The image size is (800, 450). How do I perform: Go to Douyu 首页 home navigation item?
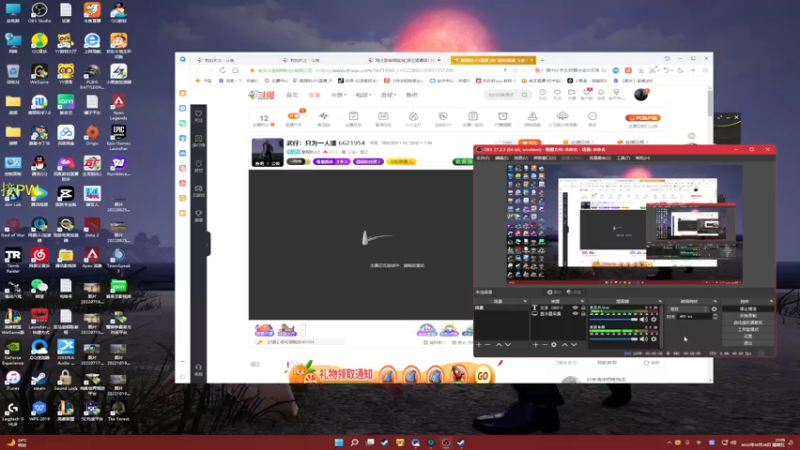[x=292, y=95]
